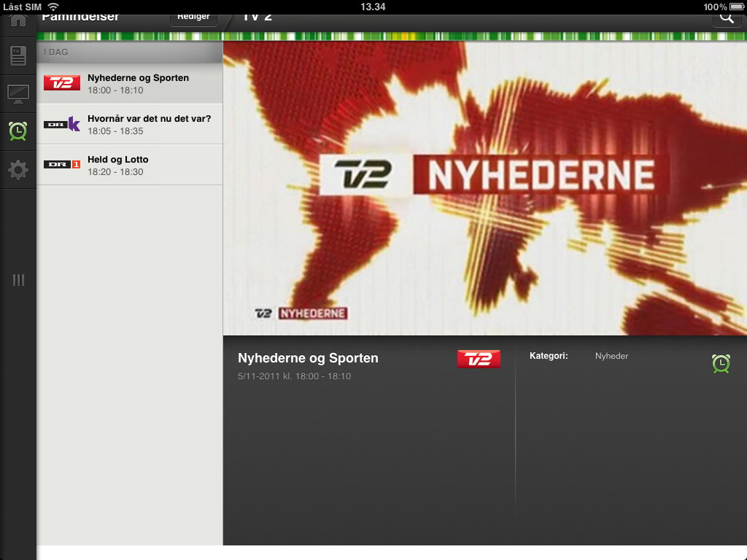This screenshot has width=747, height=560.
Task: Tap the 18:20 - 18:30 time text
Action: click(x=115, y=172)
